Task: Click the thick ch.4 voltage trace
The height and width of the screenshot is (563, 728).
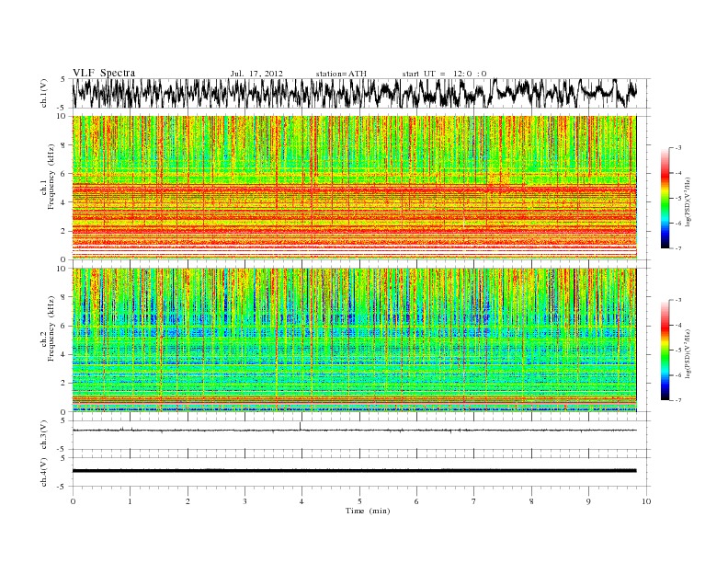Action: (354, 471)
